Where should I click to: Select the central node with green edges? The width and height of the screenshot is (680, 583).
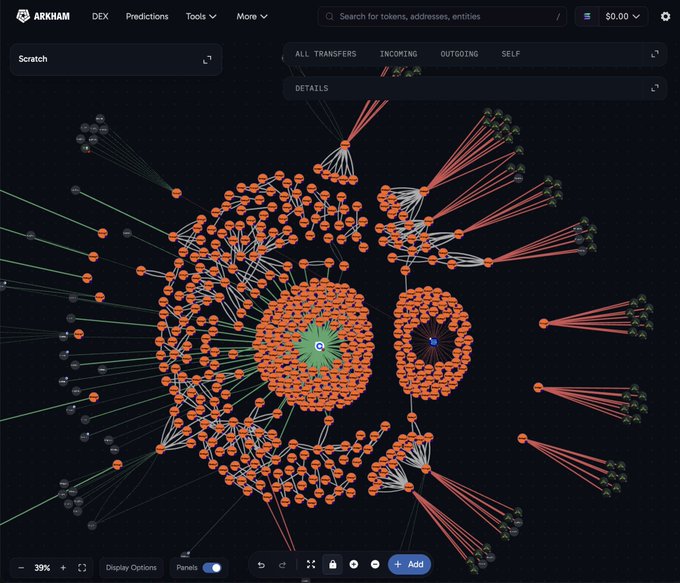point(320,346)
